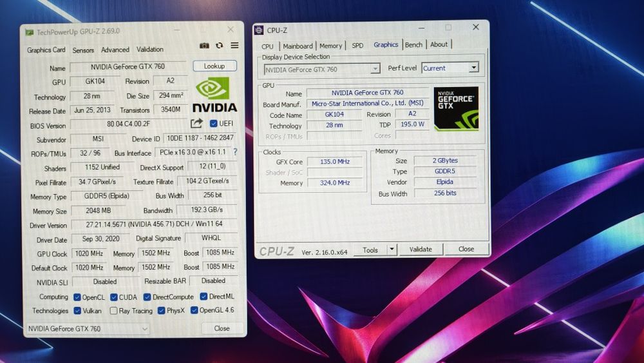Click the Digital Signature value WHQL

(211, 238)
